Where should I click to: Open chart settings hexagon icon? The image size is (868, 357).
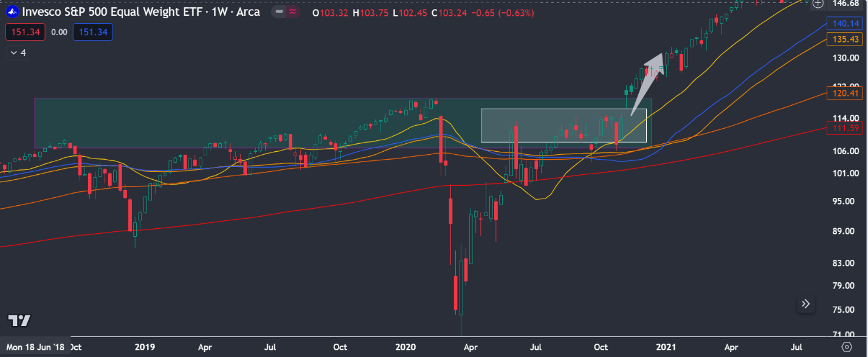pos(847,347)
